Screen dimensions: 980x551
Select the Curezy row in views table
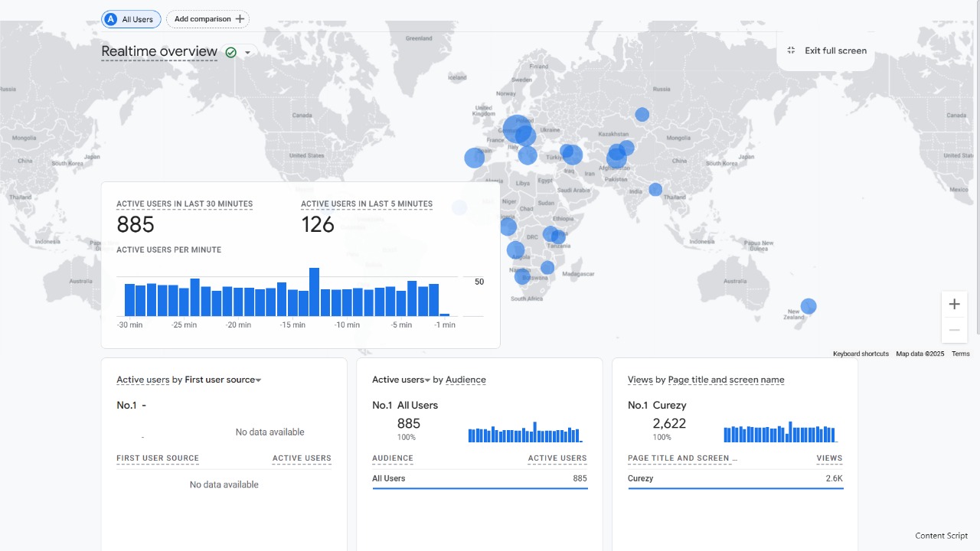[735, 478]
